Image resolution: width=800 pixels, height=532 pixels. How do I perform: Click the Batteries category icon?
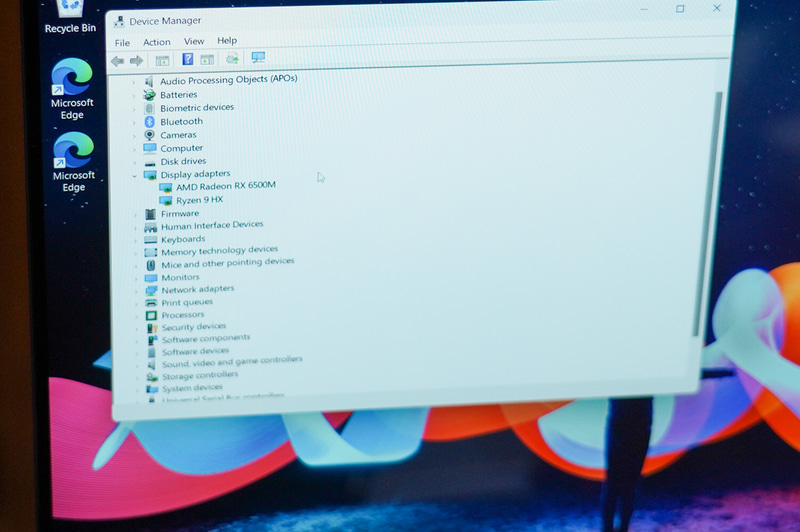[x=149, y=95]
